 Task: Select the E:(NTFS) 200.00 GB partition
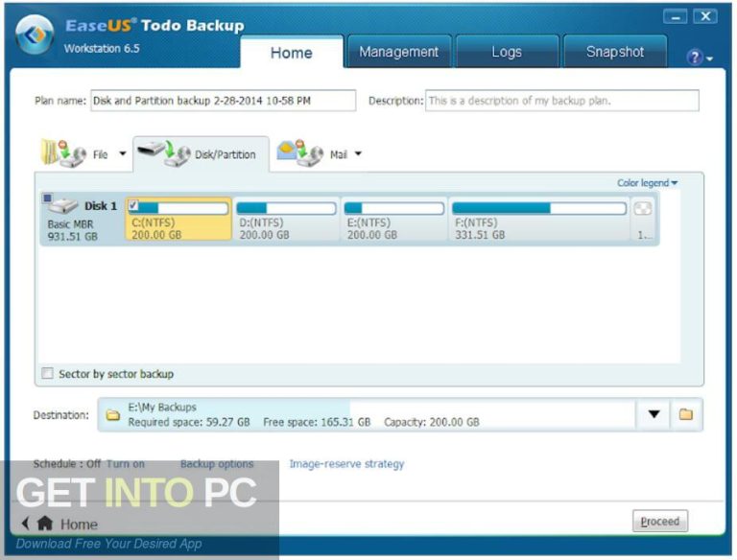tap(393, 220)
